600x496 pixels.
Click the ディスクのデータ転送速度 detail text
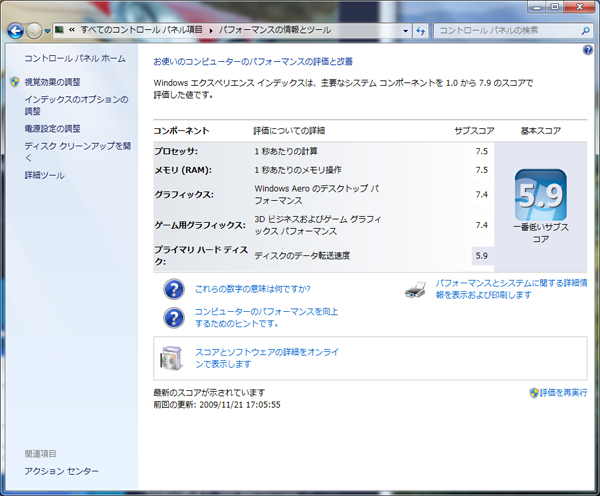pyautogui.click(x=302, y=256)
